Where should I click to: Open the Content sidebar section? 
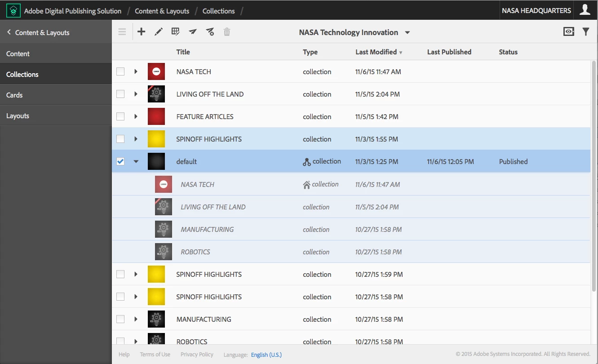pos(56,53)
